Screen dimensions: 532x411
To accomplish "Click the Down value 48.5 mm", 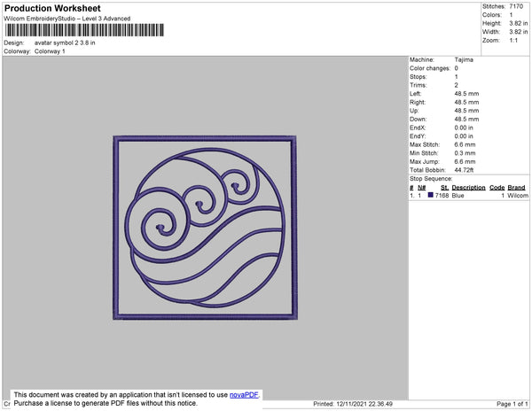I will [x=466, y=120].
